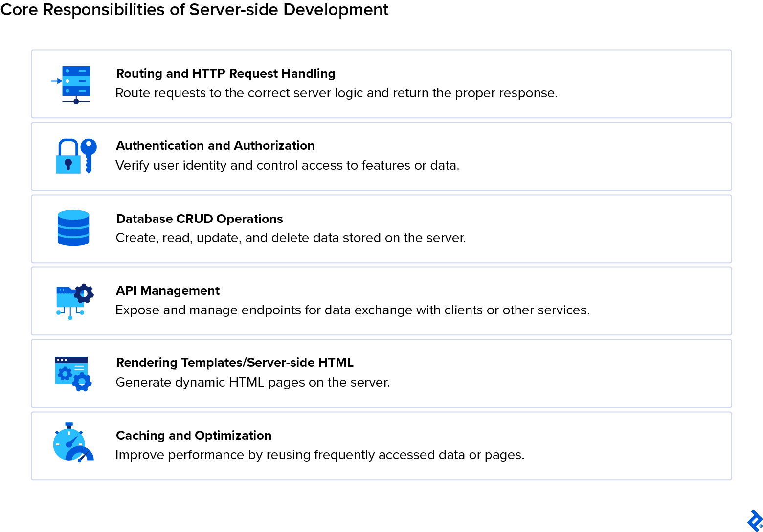Click the main title at the top

194,10
